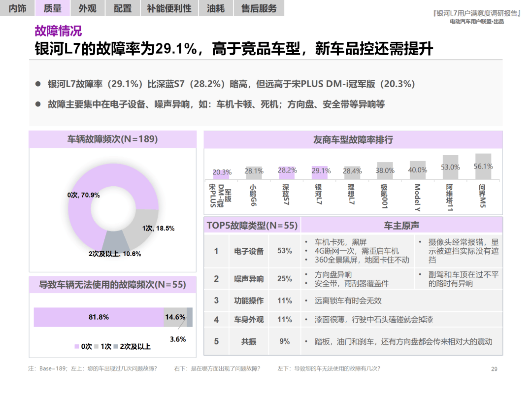Click the 40.0% bar for Model Y
This screenshot has height=399, width=532.
pyautogui.click(x=417, y=170)
